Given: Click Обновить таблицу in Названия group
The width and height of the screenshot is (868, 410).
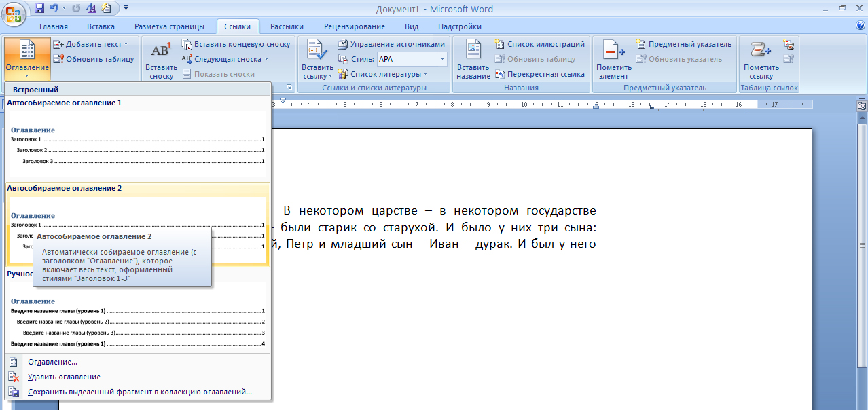Looking at the screenshot, I should coord(535,59).
